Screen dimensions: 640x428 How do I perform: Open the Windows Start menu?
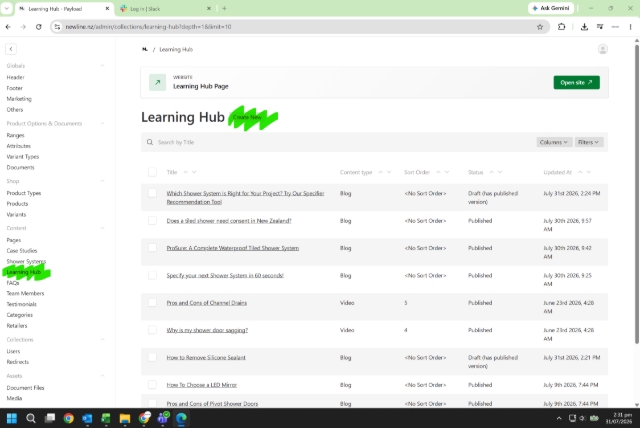12,418
